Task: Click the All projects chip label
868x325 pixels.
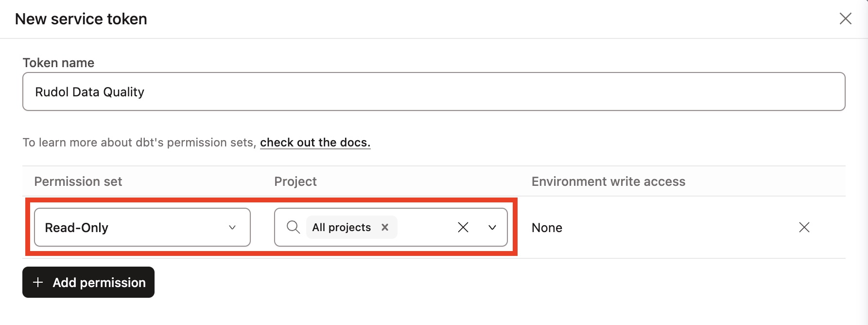Action: (341, 227)
